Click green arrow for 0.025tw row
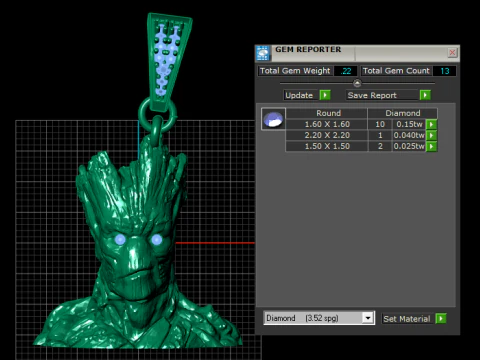 tap(431, 146)
